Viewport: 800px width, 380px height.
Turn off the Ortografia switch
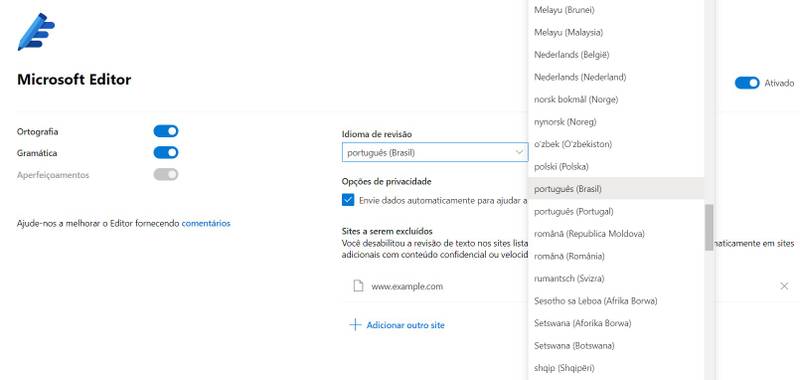(166, 131)
